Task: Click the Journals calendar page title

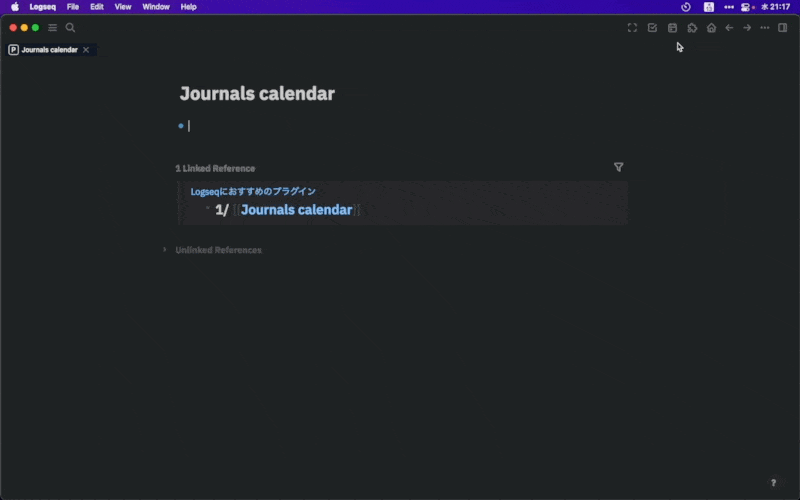Action: 257,93
